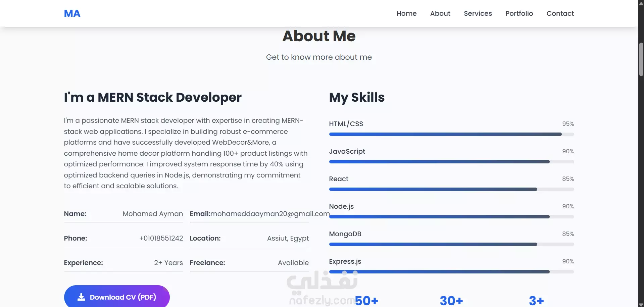Click the 85% value for React
Screen dimensions: 644x307
pyautogui.click(x=568, y=179)
